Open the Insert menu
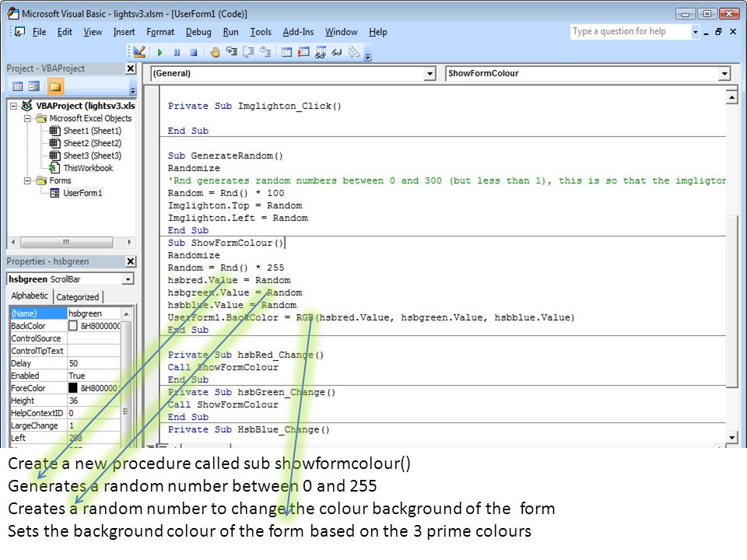 pyautogui.click(x=124, y=32)
